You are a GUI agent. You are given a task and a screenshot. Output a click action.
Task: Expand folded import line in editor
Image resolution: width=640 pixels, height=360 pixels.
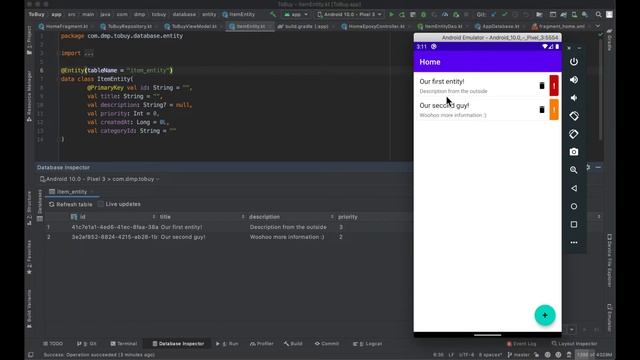pyautogui.click(x=89, y=53)
